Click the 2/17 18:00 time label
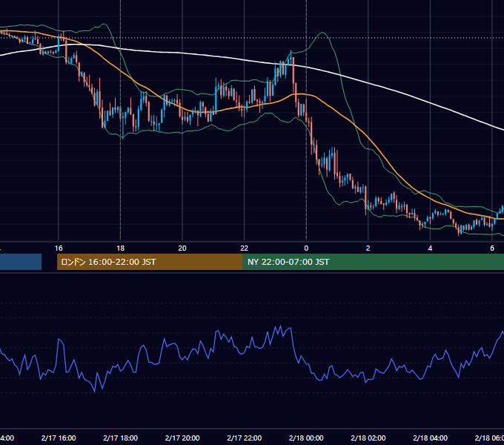Viewport: 504px width, 445px height. [x=121, y=438]
